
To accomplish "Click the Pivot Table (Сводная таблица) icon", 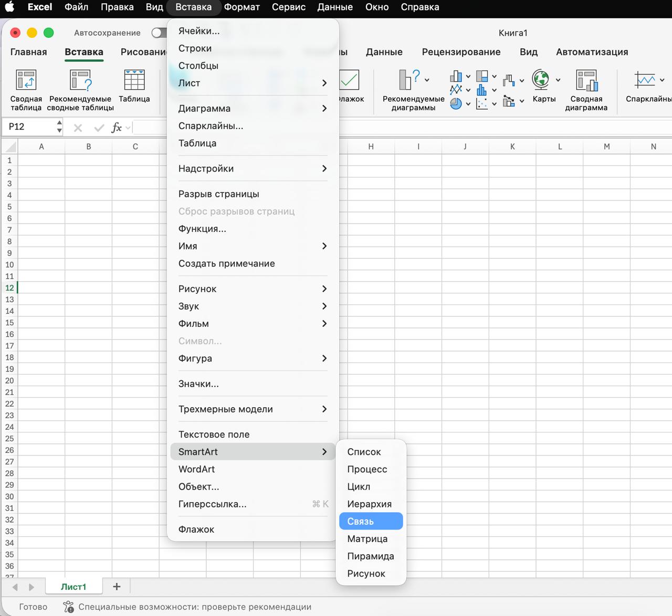I will [26, 81].
